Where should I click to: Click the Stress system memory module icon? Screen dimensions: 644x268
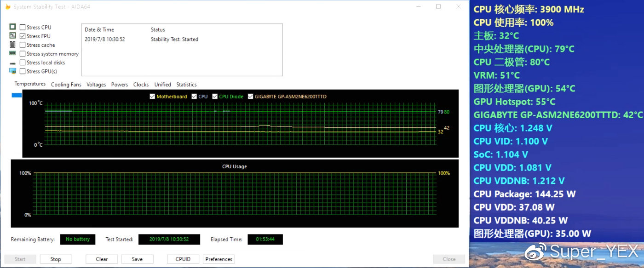(x=12, y=54)
